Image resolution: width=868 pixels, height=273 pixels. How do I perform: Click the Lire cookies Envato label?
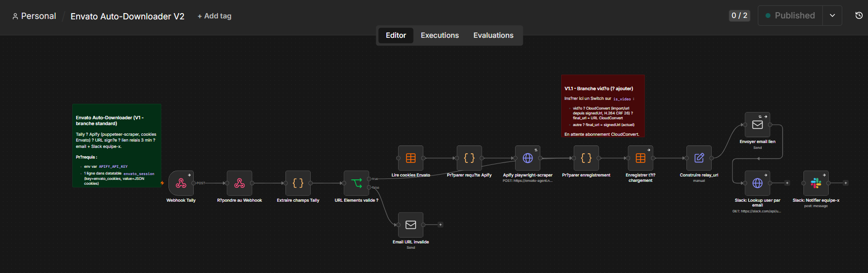coord(411,175)
